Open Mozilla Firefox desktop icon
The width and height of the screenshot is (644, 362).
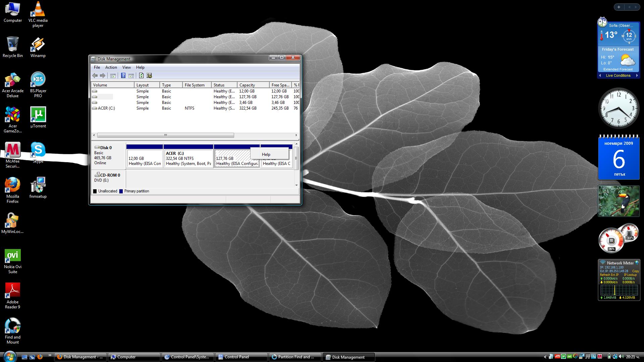13,191
